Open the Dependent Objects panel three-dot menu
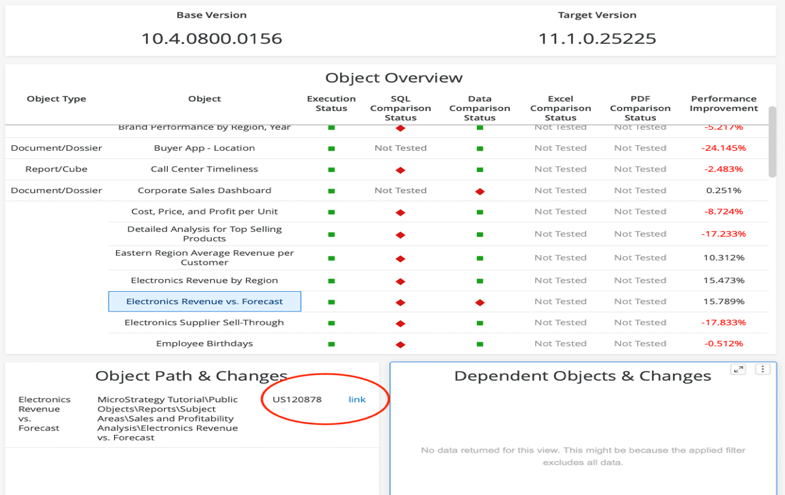The height and width of the screenshot is (495, 785). (762, 369)
